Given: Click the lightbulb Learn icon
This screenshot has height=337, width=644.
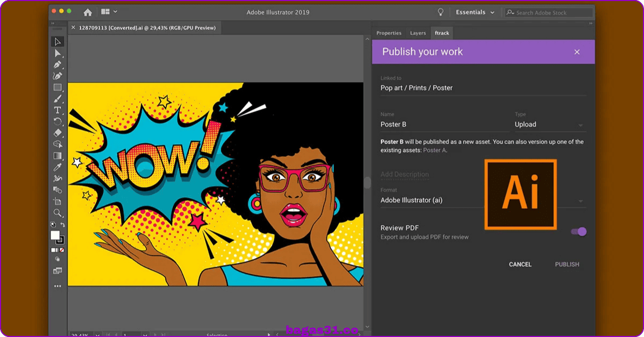Looking at the screenshot, I should pyautogui.click(x=441, y=12).
